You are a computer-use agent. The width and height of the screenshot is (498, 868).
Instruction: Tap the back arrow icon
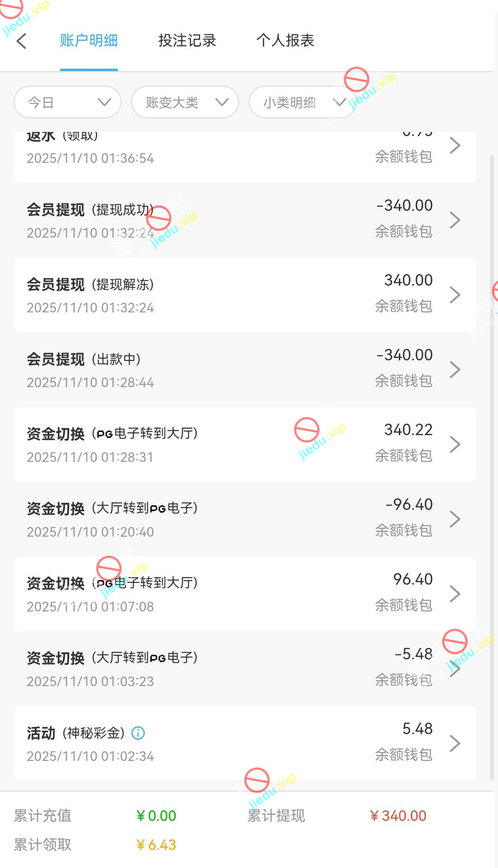22,41
